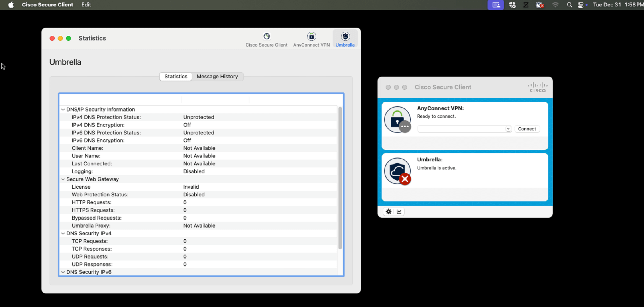
Task: Switch to the Message History tab
Action: point(217,76)
